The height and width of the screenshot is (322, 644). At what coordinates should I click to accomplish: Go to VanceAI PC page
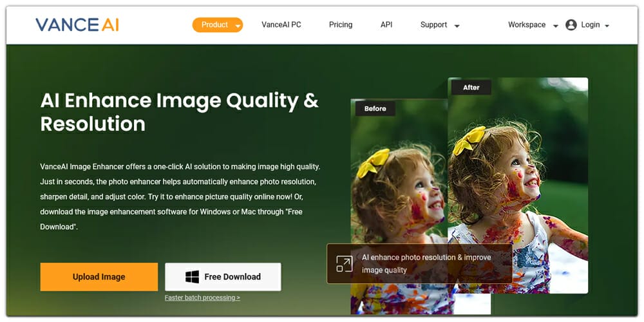pos(281,24)
